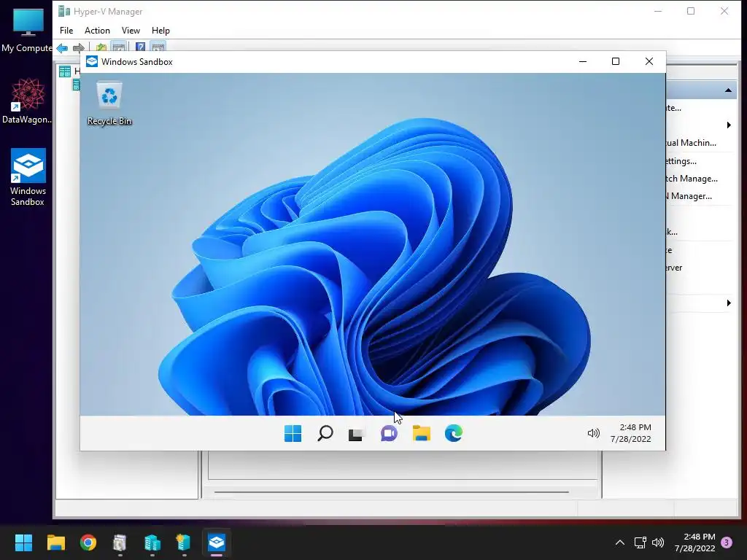
Task: Click the Search magnifier on the Sandbox taskbar
Action: 325,433
